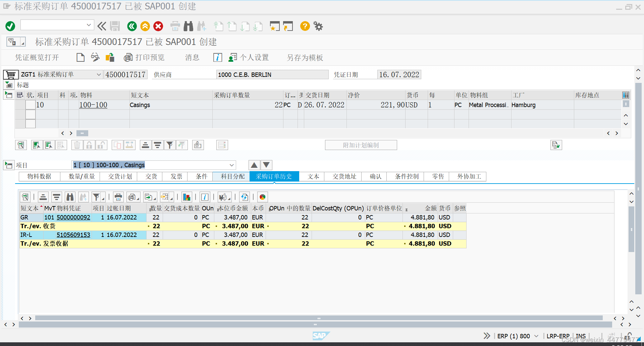
Task: Click the history grid horizontal scrollbar
Action: coord(319,318)
